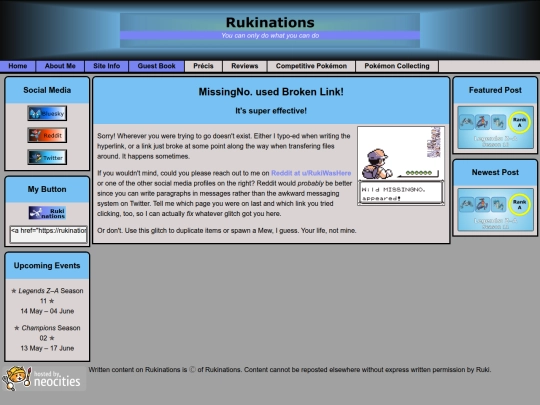540x405 pixels.
Task: Click the copyright notice footer text
Action: coord(290,370)
